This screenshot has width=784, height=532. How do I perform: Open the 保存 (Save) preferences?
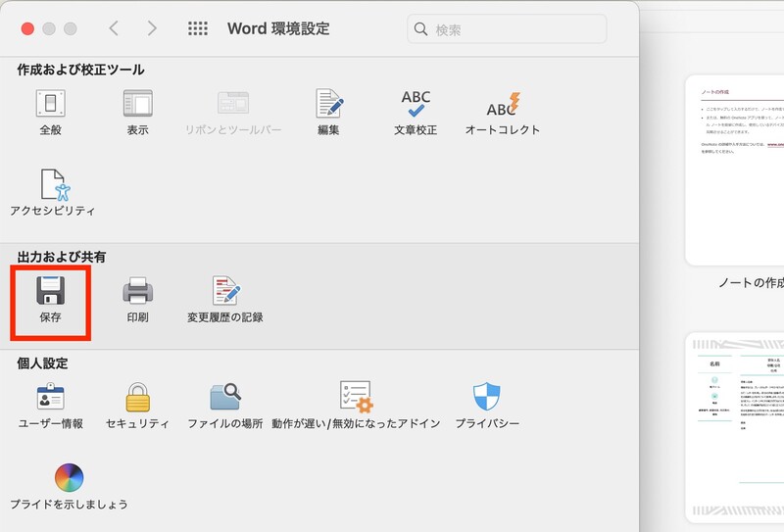point(51,299)
